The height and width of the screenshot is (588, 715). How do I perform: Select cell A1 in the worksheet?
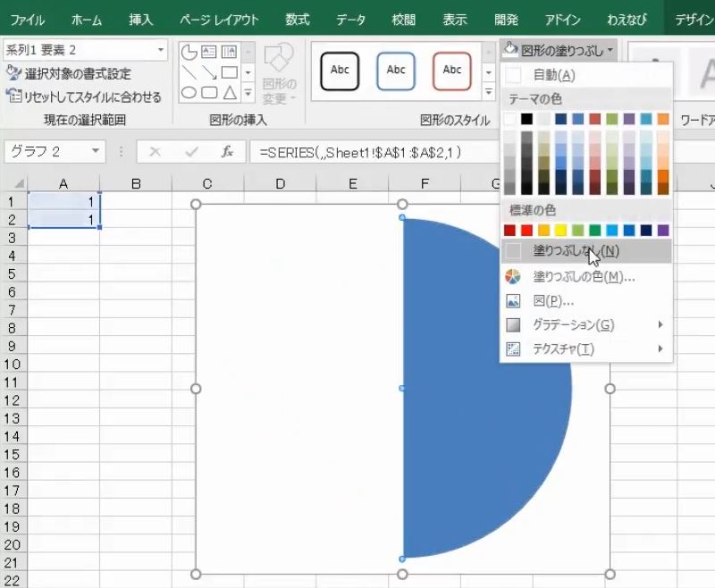(63, 202)
